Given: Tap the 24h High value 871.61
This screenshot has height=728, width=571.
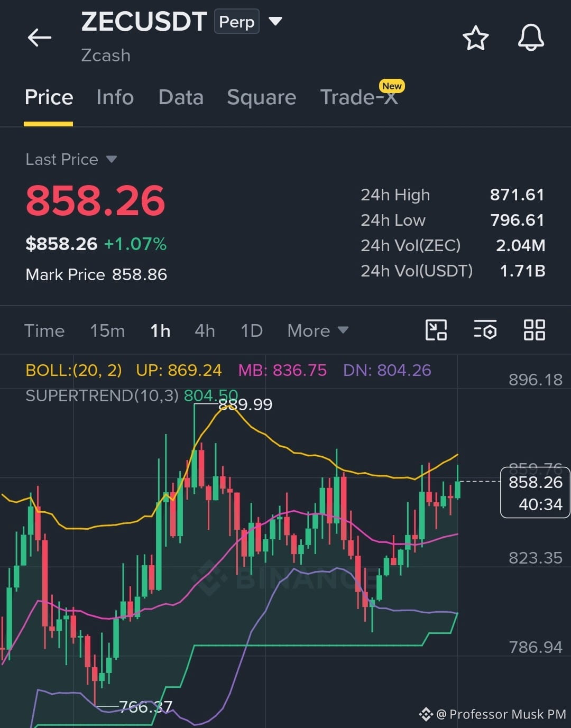Looking at the screenshot, I should pos(517,195).
